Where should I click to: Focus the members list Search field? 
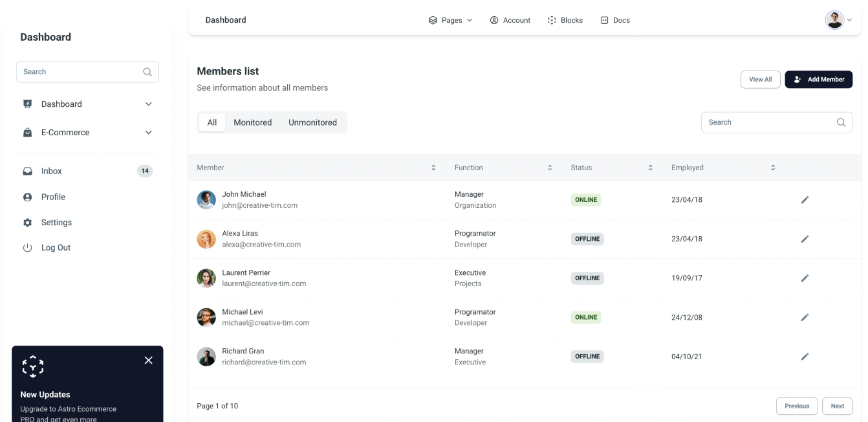click(x=777, y=122)
